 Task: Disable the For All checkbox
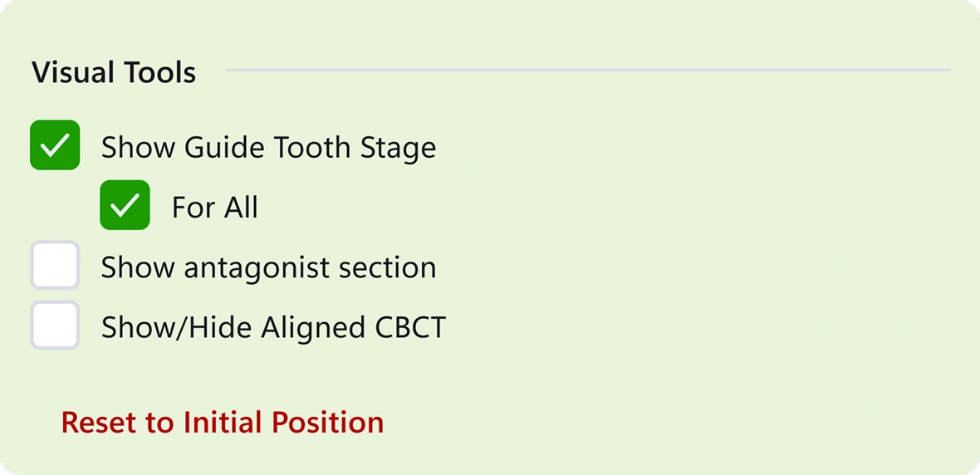[125, 205]
